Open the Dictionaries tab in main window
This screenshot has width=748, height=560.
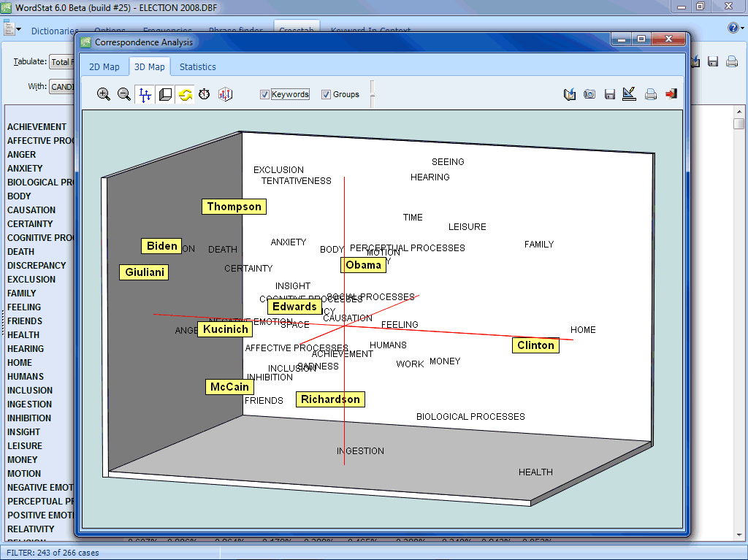click(x=54, y=31)
